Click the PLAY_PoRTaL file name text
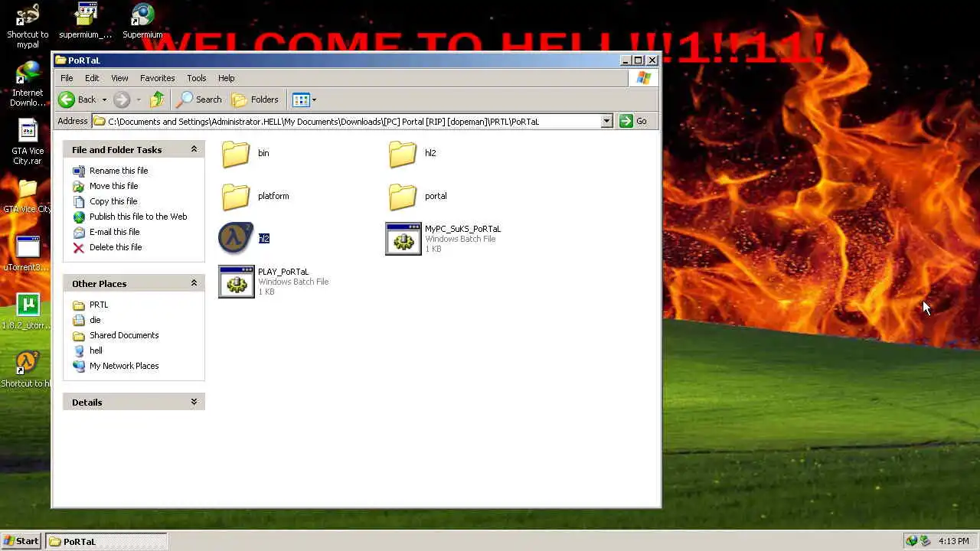980x551 pixels. click(283, 272)
